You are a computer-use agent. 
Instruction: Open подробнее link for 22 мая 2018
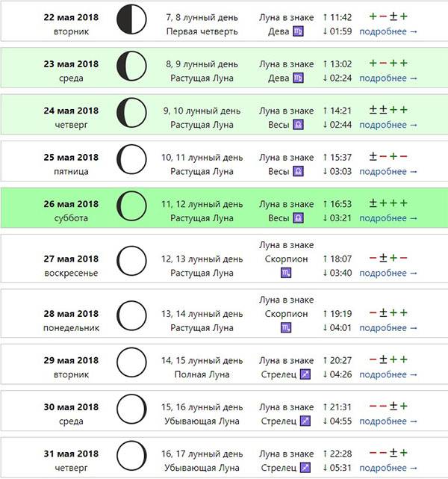[388, 32]
